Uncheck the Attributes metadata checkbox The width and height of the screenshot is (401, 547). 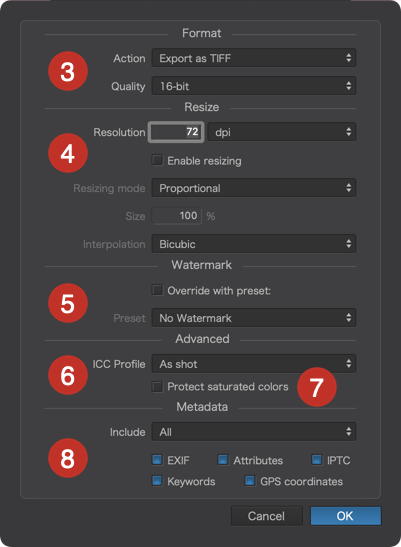click(223, 460)
